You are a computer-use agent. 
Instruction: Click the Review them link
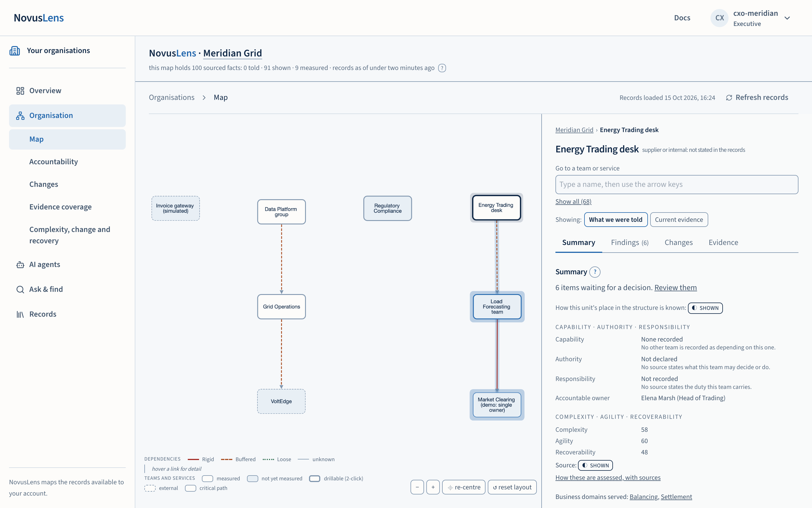(676, 288)
